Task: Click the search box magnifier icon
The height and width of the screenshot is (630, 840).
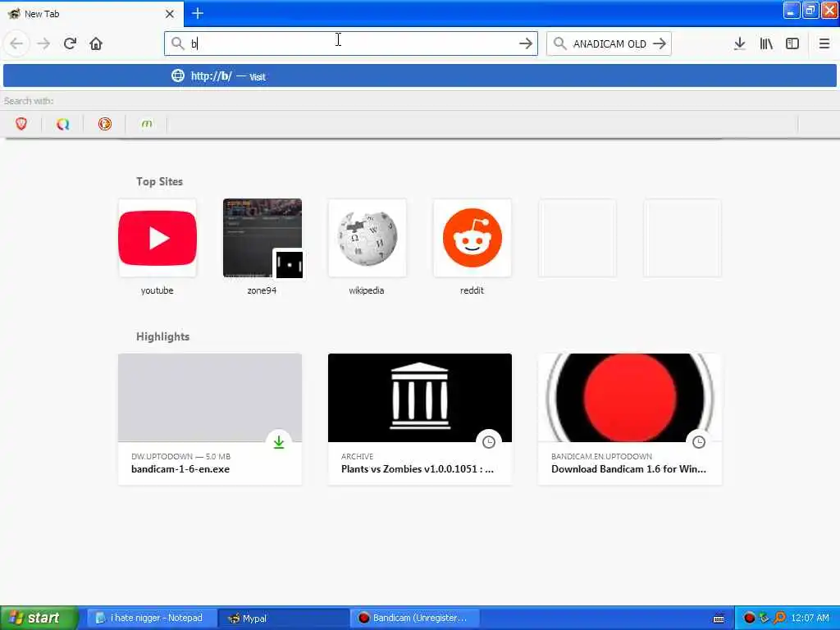Action: [x=559, y=43]
